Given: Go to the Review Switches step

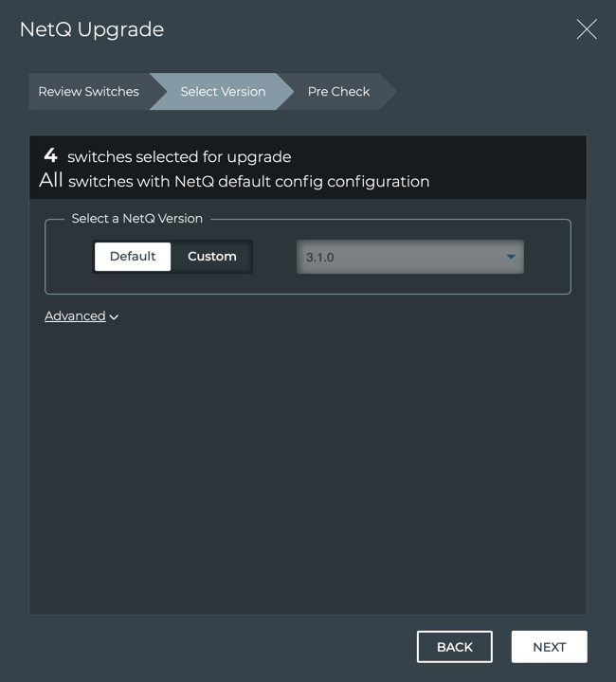Looking at the screenshot, I should (x=88, y=92).
